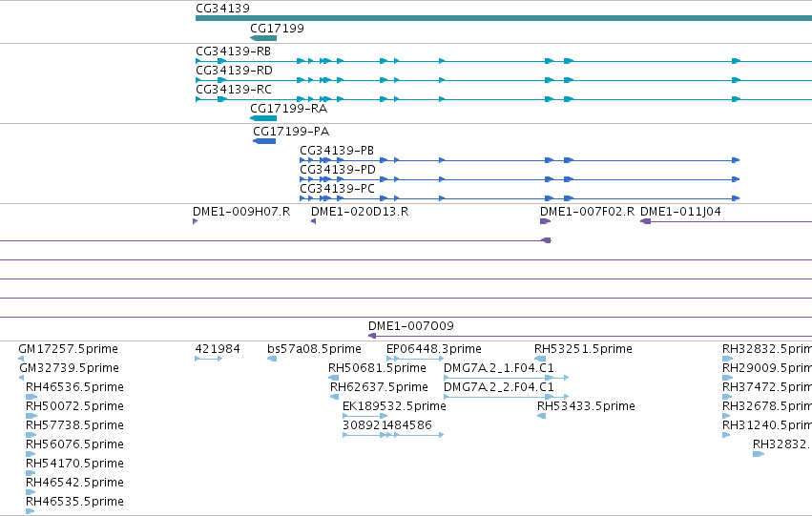Select the RH46535.5prime EST label
The width and height of the screenshot is (812, 516).
pos(74,502)
